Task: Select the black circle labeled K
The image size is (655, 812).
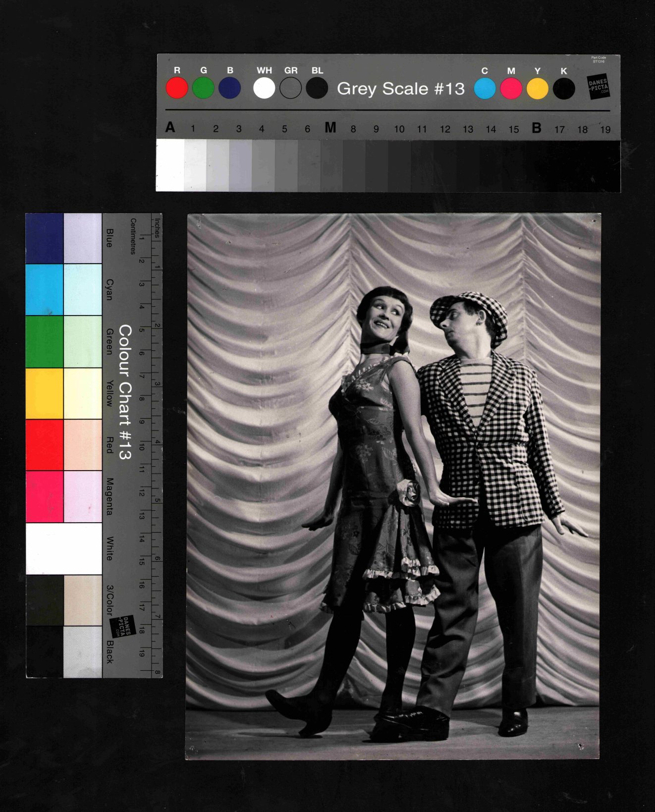Action: (x=564, y=89)
